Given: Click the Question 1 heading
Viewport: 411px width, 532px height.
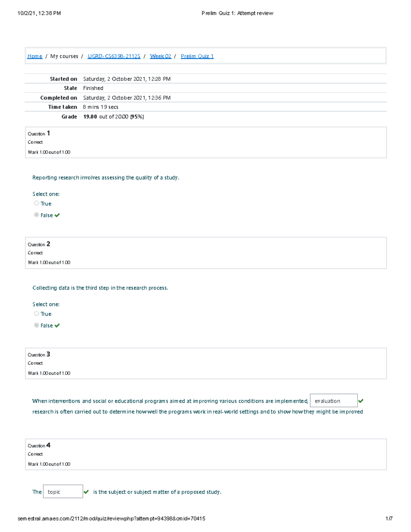Looking at the screenshot, I should click(39, 133).
